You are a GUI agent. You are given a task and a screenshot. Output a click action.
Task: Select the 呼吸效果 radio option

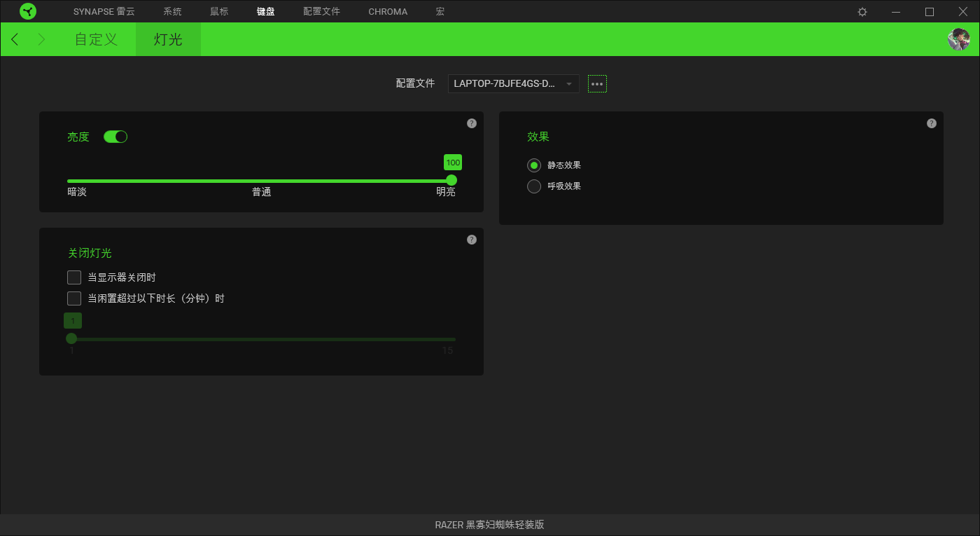[534, 186]
